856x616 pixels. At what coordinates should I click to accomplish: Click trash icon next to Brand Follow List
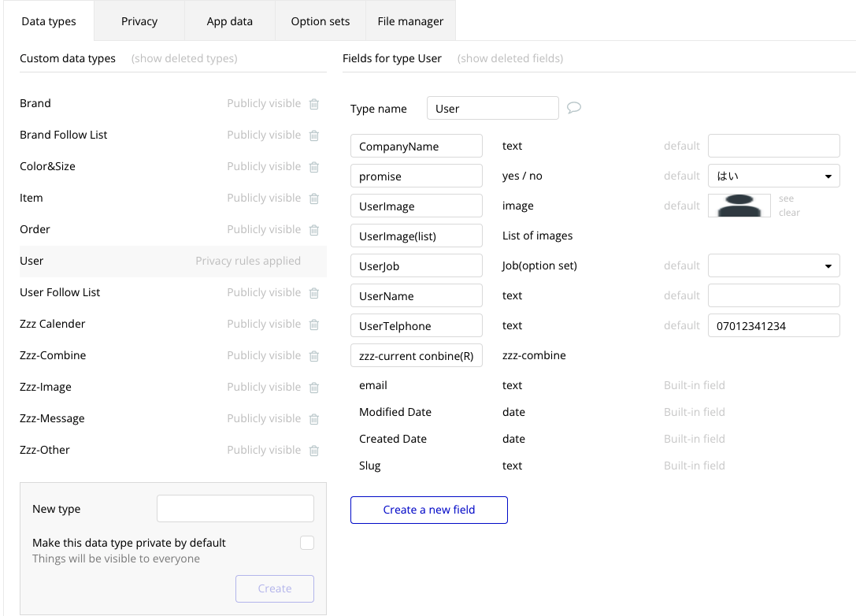pyautogui.click(x=314, y=135)
